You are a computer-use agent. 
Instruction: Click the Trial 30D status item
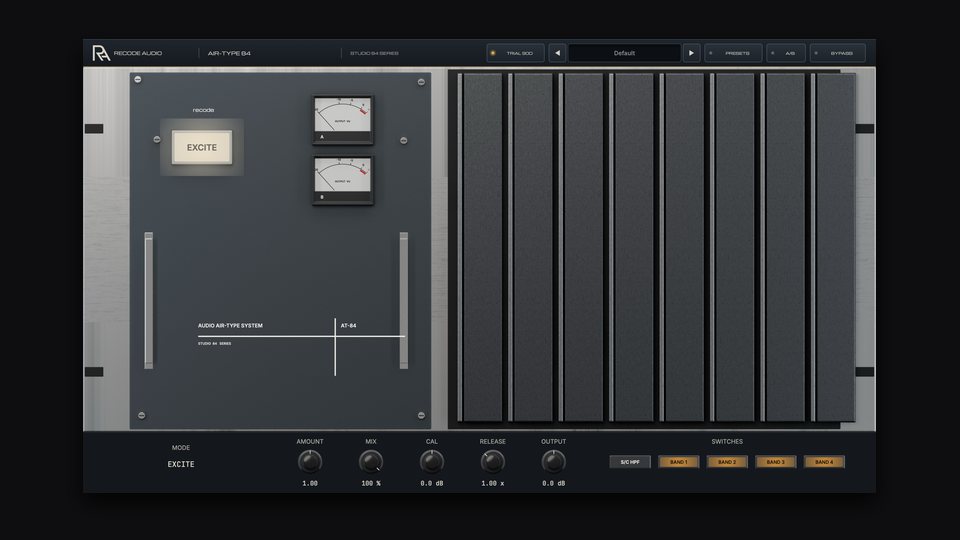(x=515, y=53)
